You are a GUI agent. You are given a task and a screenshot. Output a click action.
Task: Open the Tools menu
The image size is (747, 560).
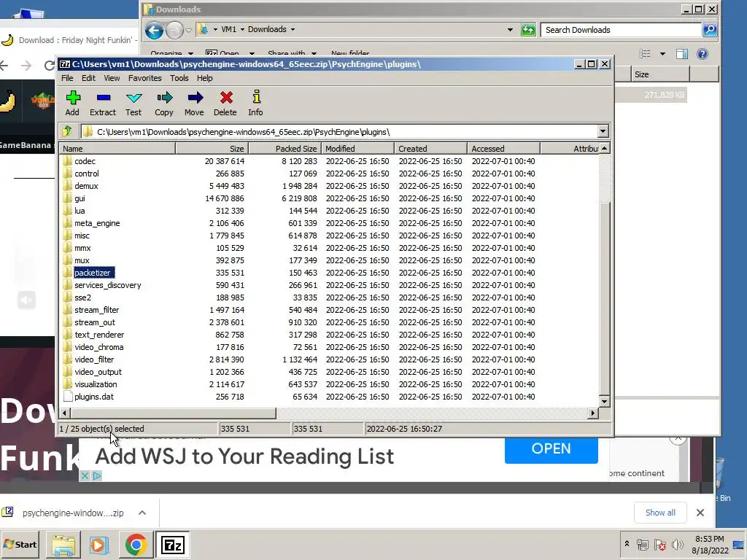tap(179, 78)
